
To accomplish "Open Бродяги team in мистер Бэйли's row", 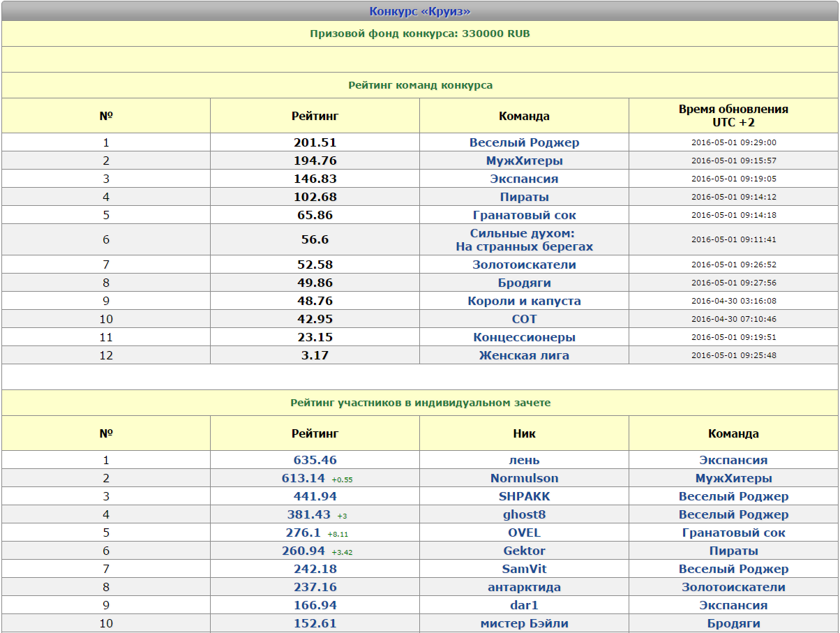I will click(733, 623).
